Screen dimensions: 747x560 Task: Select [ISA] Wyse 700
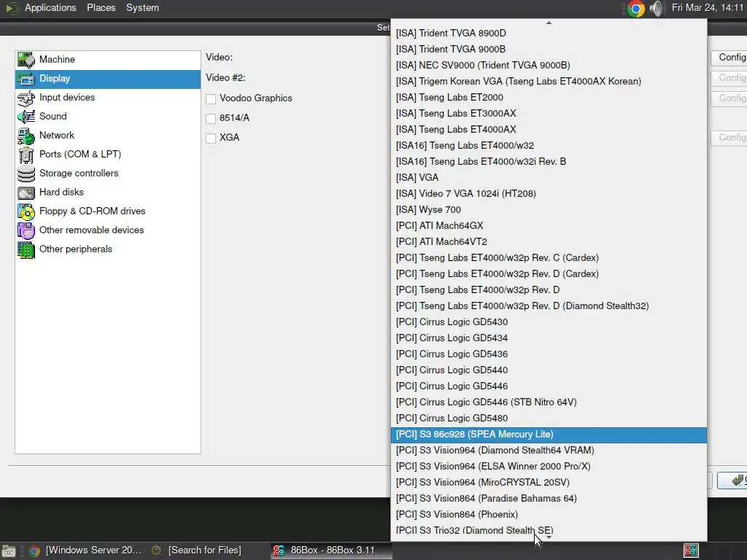click(549, 210)
